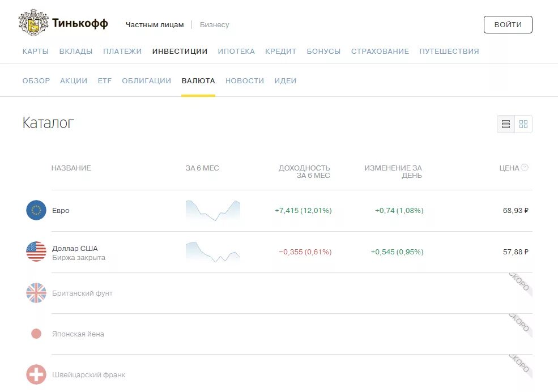This screenshot has height=392, width=558.
Task: Switch to list view layout icon
Action: click(506, 124)
